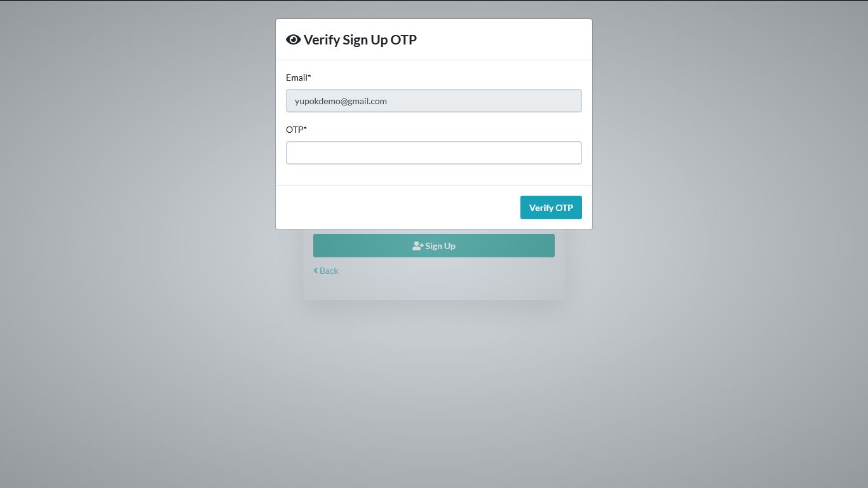The image size is (868, 488).
Task: Click the "Verify OTP" text on the blue button
Action: (551, 208)
